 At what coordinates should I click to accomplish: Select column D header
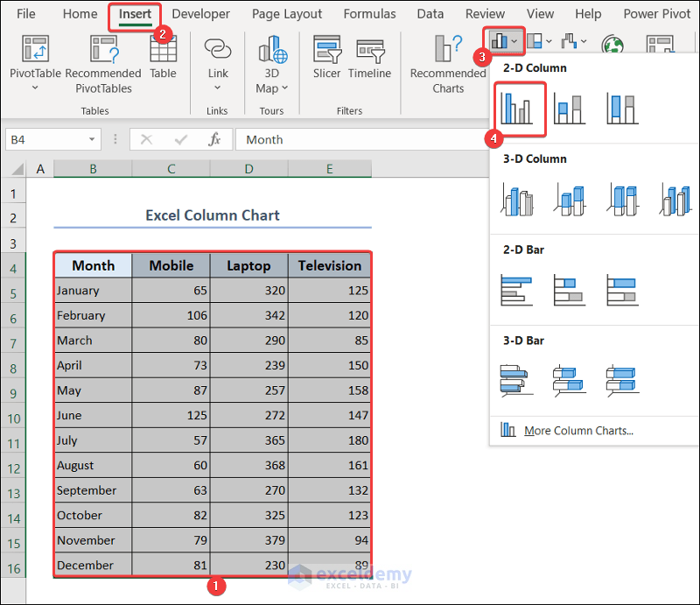pyautogui.click(x=249, y=169)
